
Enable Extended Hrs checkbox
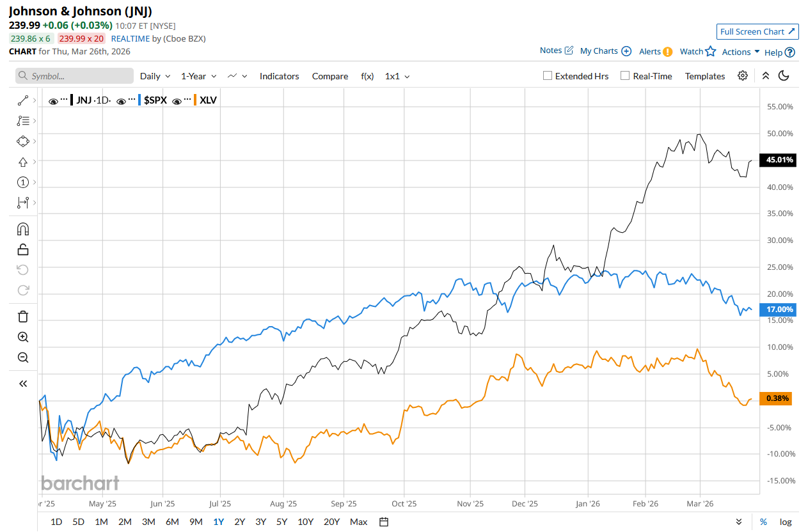tap(548, 75)
